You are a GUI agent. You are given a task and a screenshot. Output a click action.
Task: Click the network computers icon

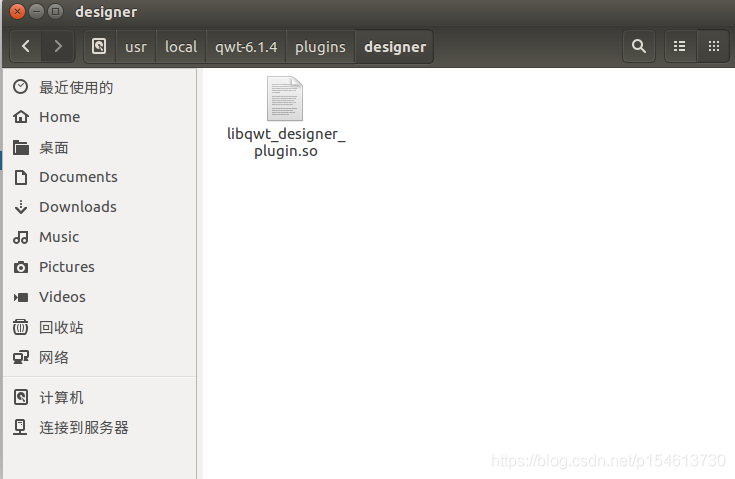(x=21, y=358)
